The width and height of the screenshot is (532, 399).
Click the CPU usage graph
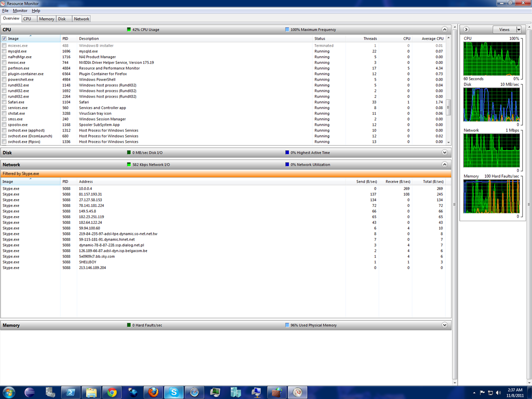(x=491, y=59)
